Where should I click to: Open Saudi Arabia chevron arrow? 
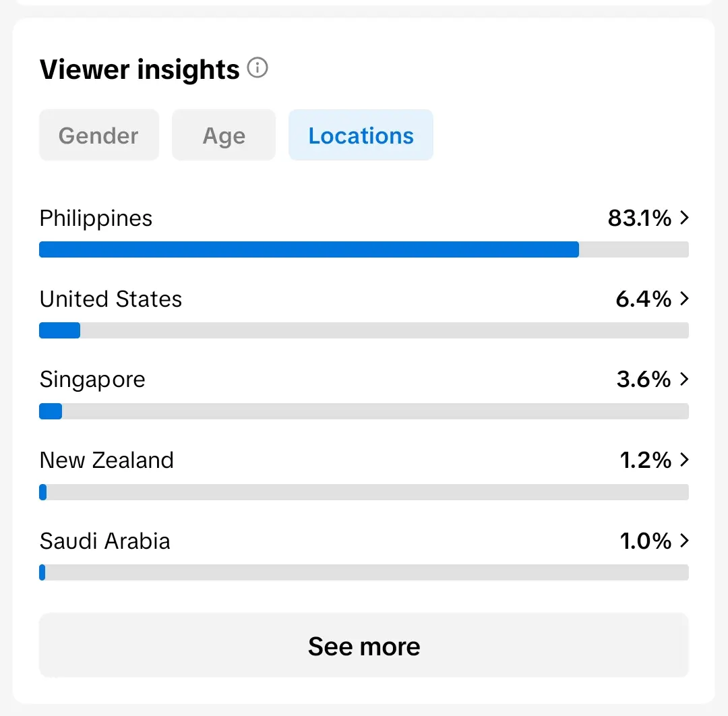tap(684, 541)
